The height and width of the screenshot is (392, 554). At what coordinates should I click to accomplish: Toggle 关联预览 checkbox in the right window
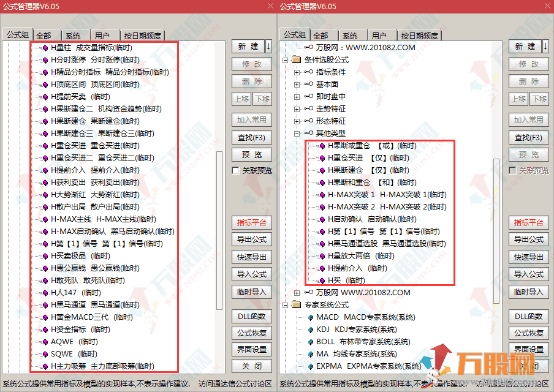[x=513, y=171]
